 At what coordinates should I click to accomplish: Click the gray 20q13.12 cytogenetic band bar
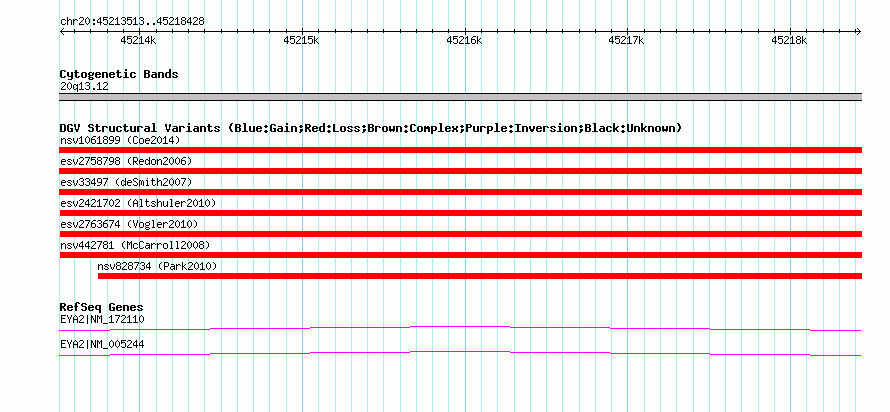460,97
